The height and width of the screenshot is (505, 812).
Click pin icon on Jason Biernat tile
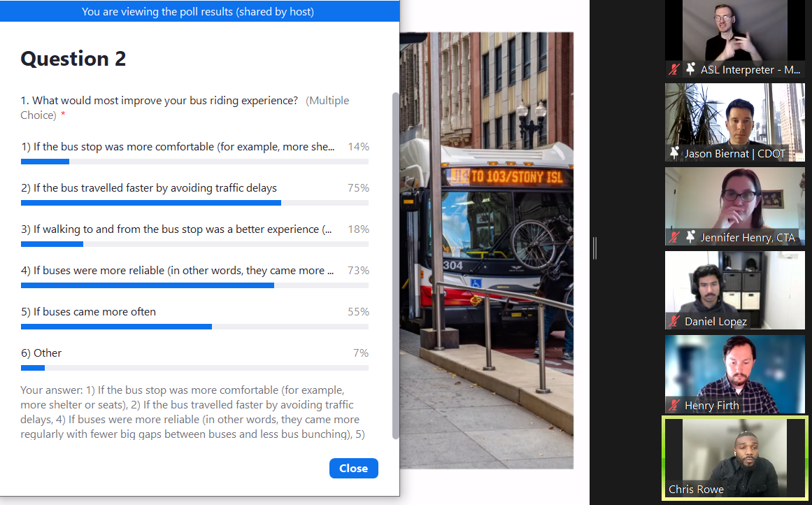tap(674, 152)
